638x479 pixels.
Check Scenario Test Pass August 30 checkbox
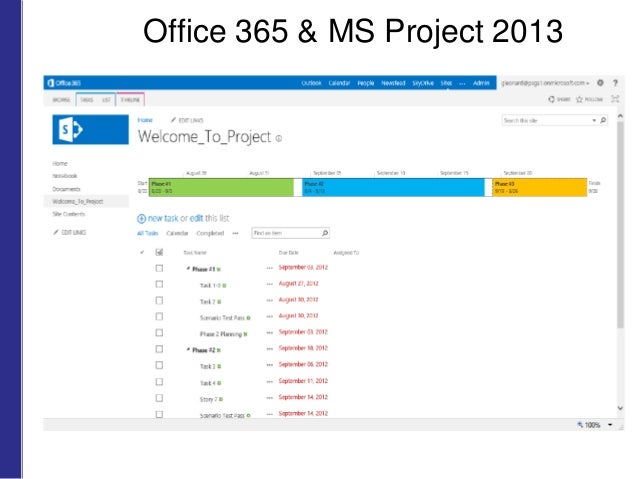coord(159,316)
